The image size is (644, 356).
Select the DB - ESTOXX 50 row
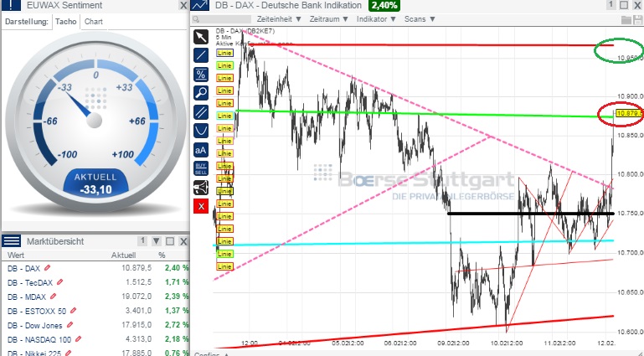[95, 311]
